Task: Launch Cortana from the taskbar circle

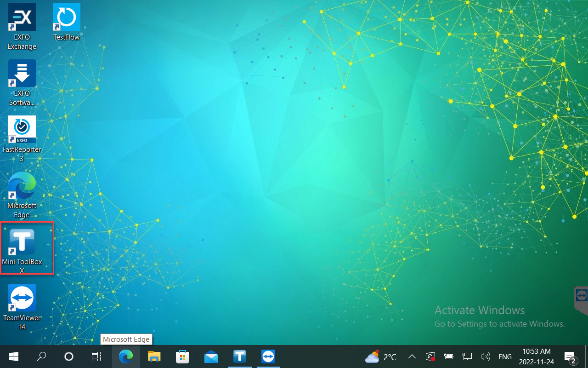Action: (x=69, y=356)
